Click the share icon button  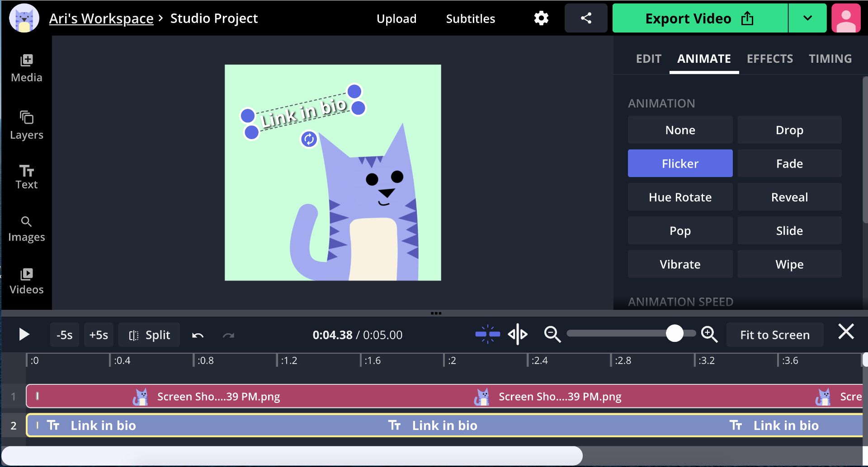(x=586, y=19)
